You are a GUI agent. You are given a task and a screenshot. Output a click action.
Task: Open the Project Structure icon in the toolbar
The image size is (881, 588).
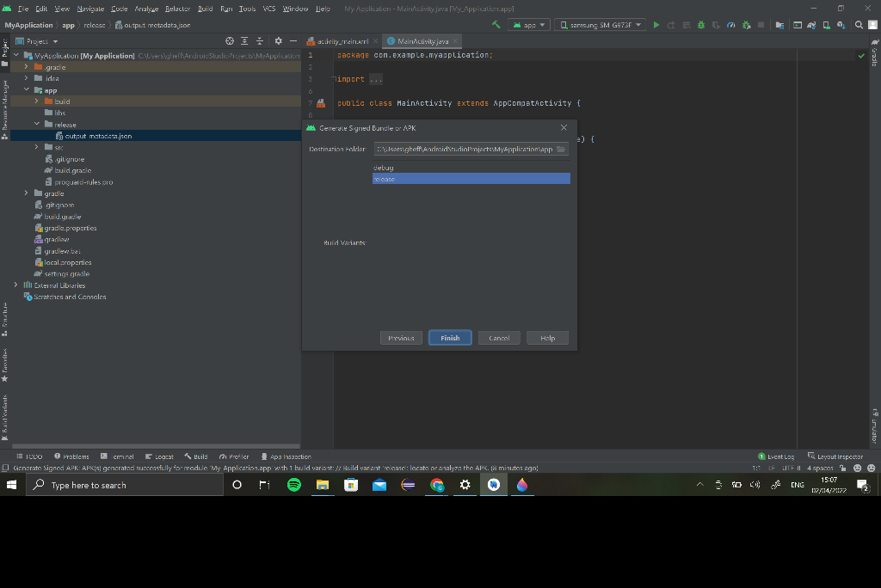[779, 25]
